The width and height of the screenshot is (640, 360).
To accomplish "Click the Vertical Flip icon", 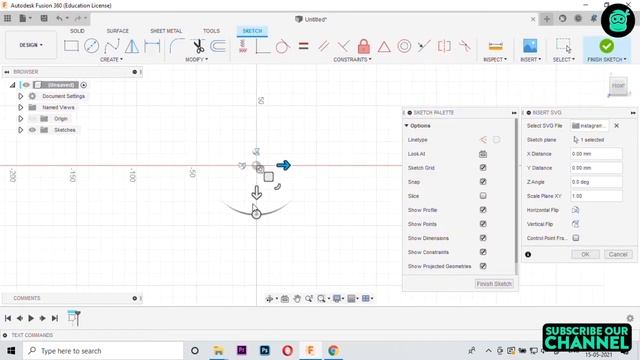I will (x=576, y=224).
